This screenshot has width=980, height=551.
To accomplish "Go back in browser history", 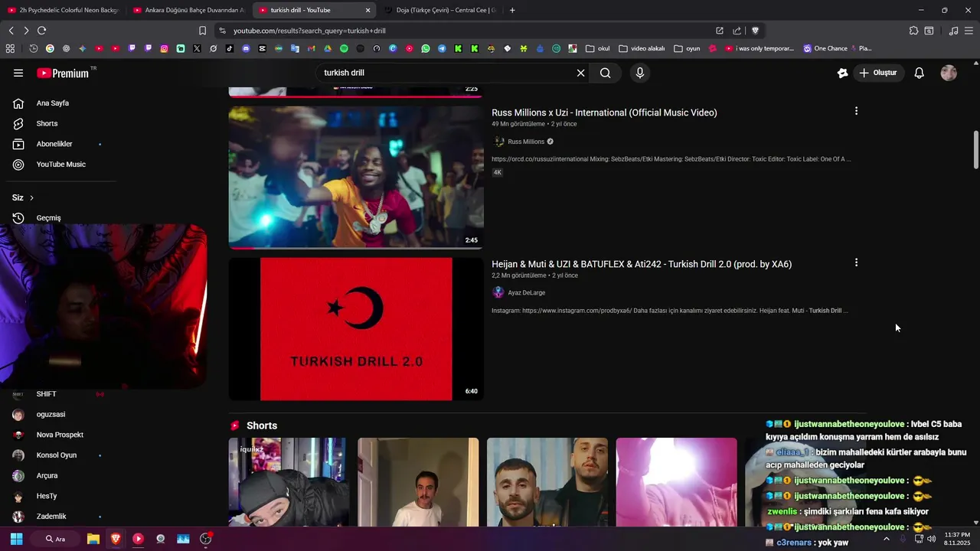I will coord(11,31).
